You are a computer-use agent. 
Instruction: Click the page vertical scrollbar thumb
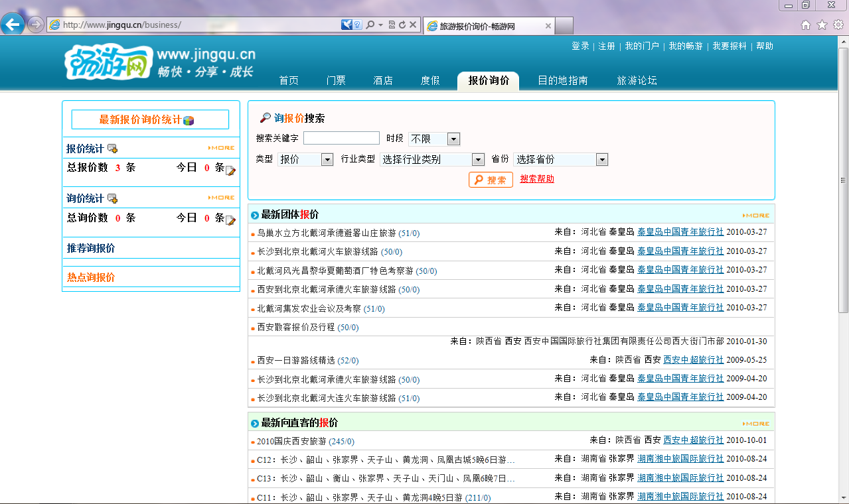pos(843,180)
